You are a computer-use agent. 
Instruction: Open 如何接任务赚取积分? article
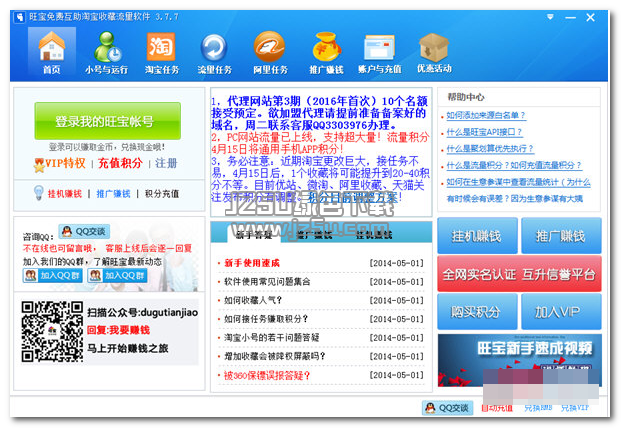(x=266, y=319)
